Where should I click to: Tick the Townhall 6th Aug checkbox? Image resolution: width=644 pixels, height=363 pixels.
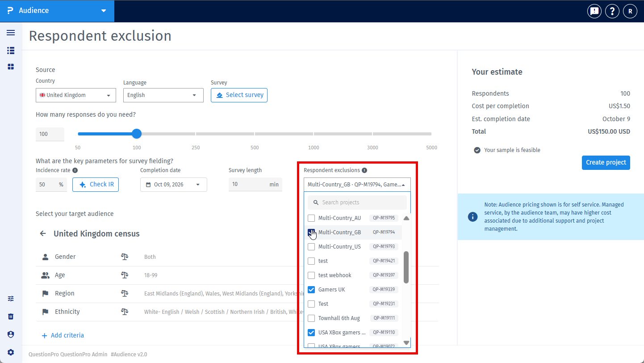[311, 318]
